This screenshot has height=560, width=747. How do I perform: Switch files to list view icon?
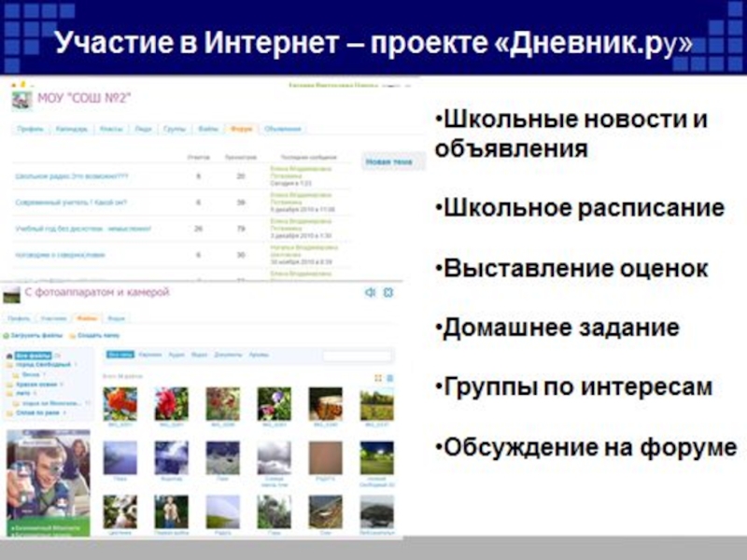pos(389,378)
